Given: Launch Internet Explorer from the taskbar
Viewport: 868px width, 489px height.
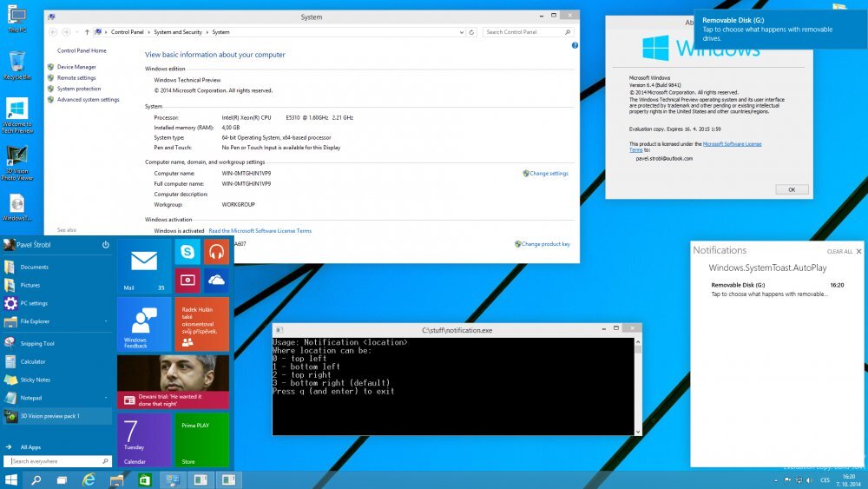Looking at the screenshot, I should pyautogui.click(x=89, y=480).
